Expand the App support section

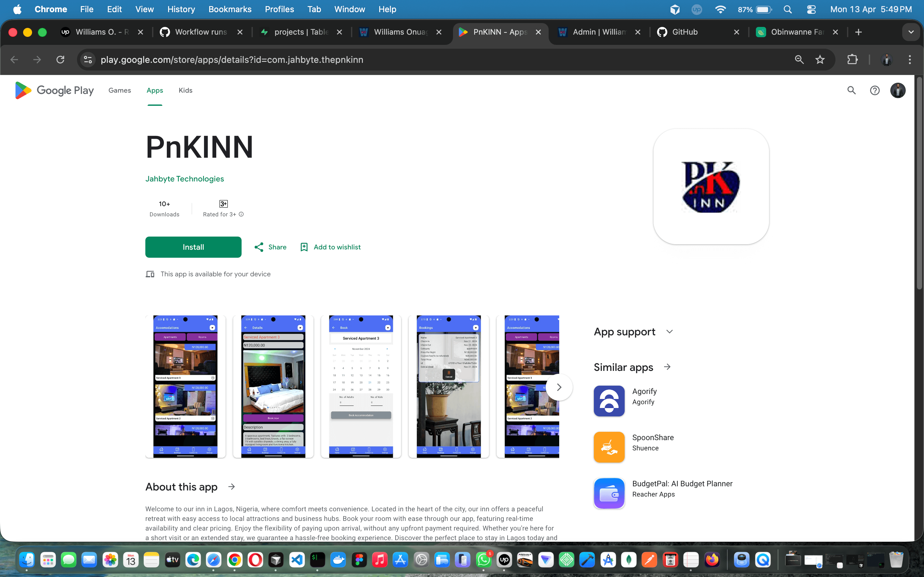click(x=669, y=332)
